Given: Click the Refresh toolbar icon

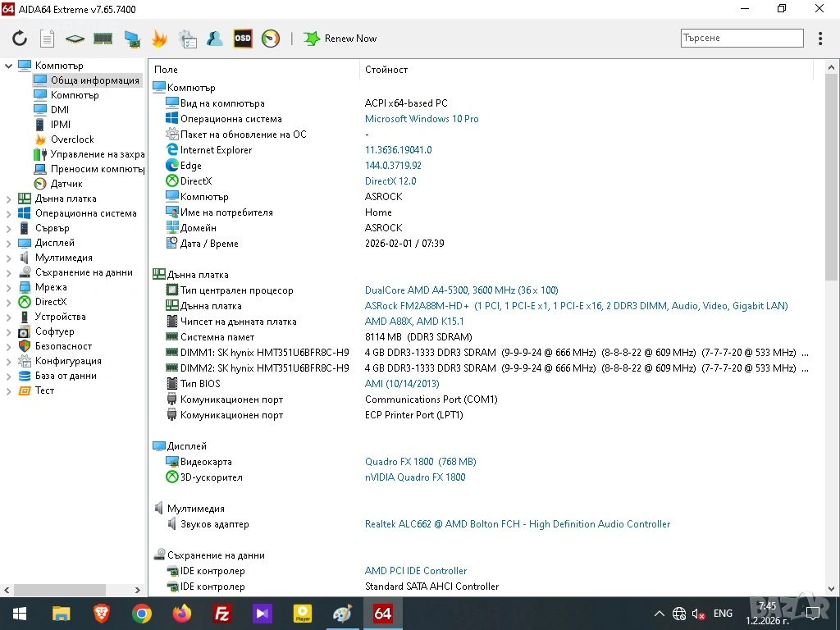Looking at the screenshot, I should pyautogui.click(x=20, y=39).
